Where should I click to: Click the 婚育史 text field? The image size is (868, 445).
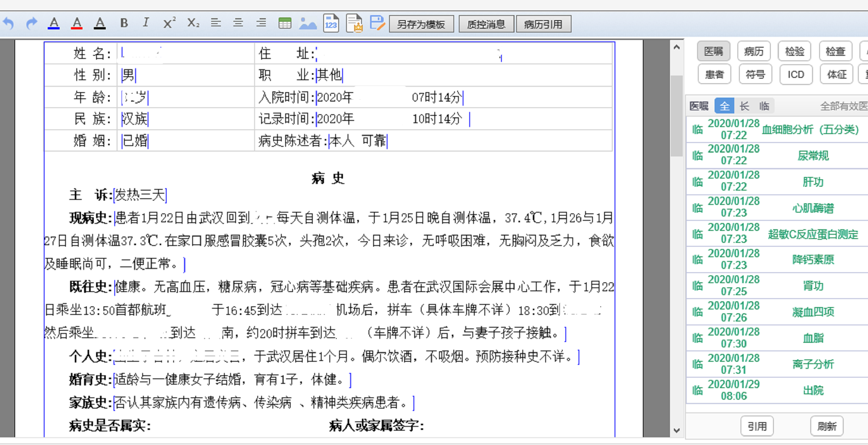pyautogui.click(x=232, y=380)
